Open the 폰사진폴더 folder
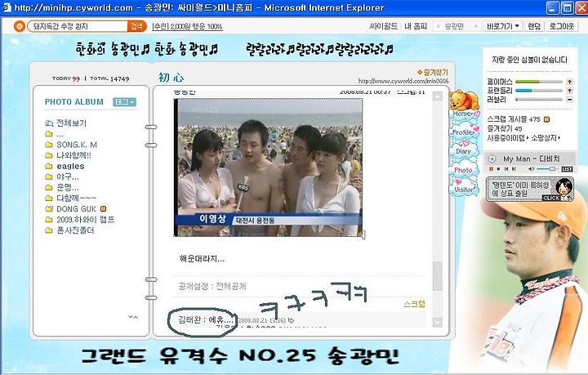The width and height of the screenshot is (588, 375). point(75,230)
